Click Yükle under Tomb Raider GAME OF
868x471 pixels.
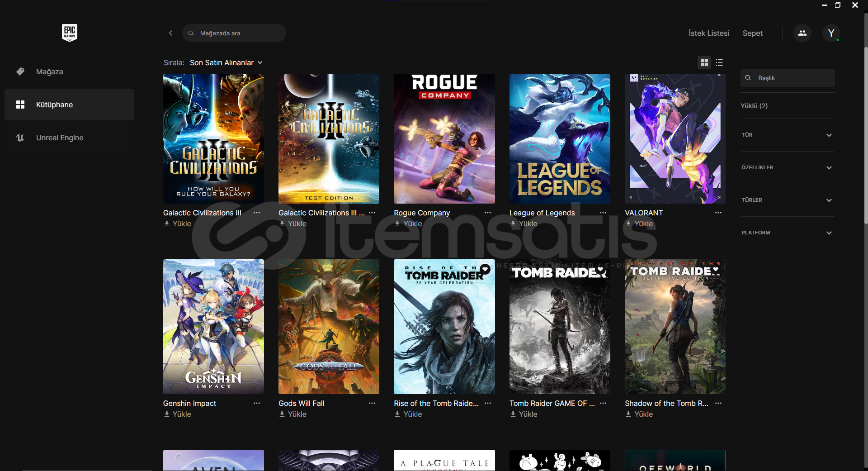(x=524, y=414)
